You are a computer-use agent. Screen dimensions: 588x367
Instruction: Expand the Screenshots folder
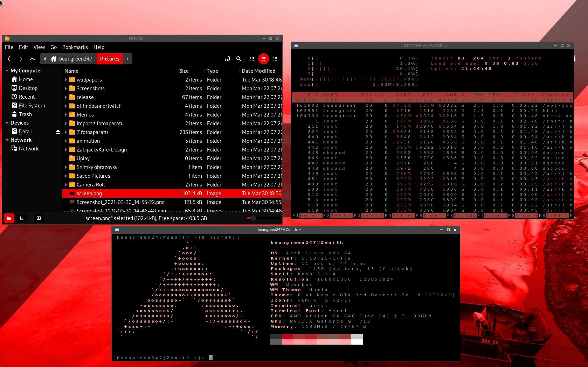point(66,89)
